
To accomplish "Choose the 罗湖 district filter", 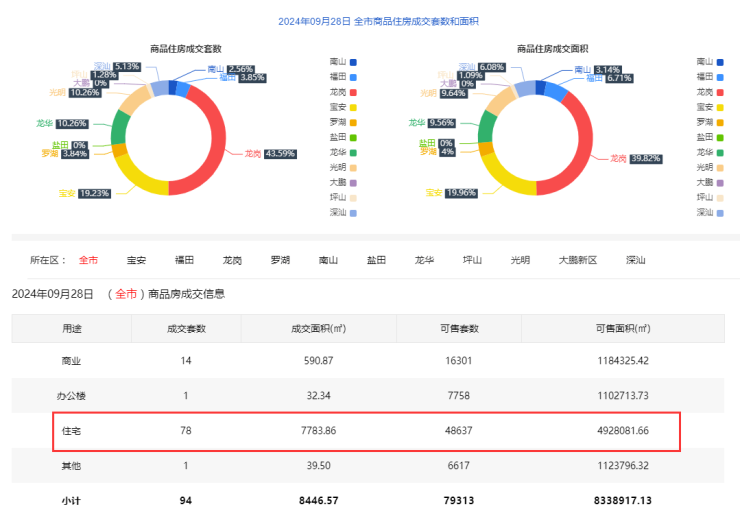I will pyautogui.click(x=280, y=260).
